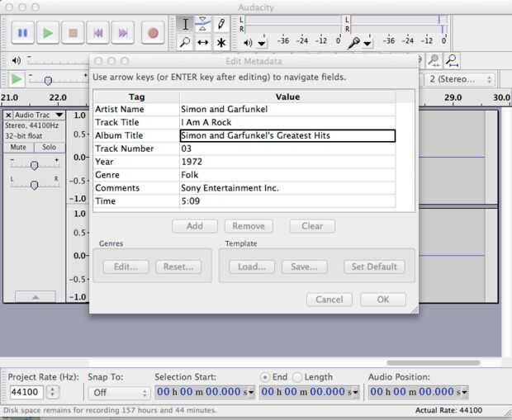This screenshot has width=512, height=420.
Task: Click the horizontal scrollbar thumb
Action: coord(434,363)
